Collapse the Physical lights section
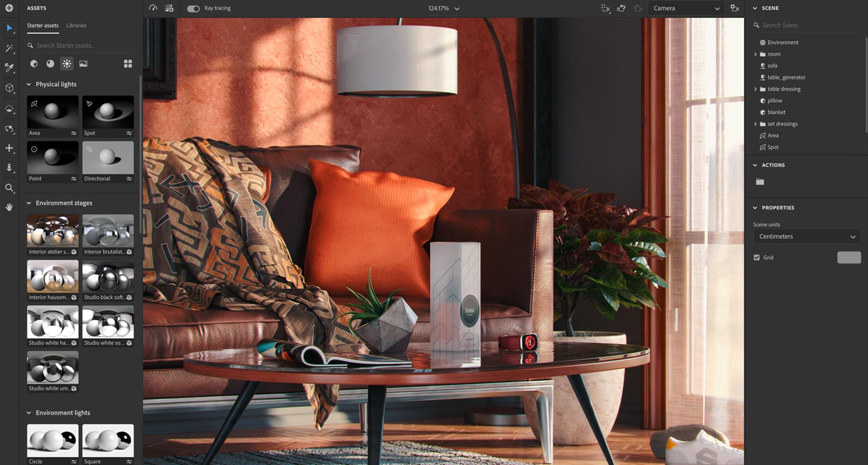This screenshot has width=868, height=465. tap(29, 85)
